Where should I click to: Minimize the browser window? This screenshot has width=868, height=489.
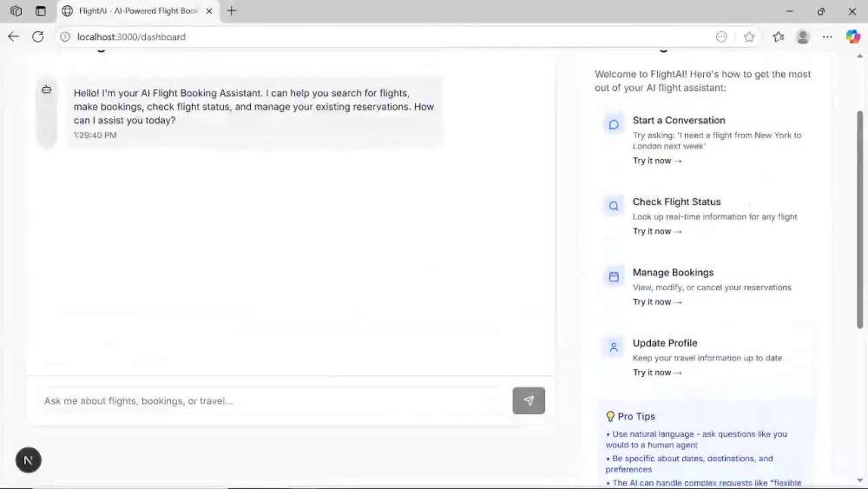[789, 11]
